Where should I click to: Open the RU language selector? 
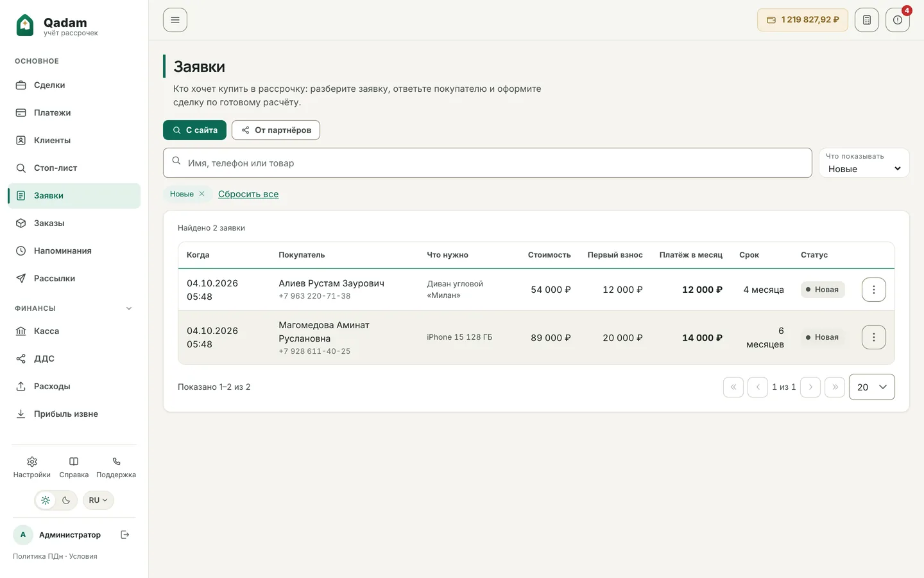tap(98, 500)
